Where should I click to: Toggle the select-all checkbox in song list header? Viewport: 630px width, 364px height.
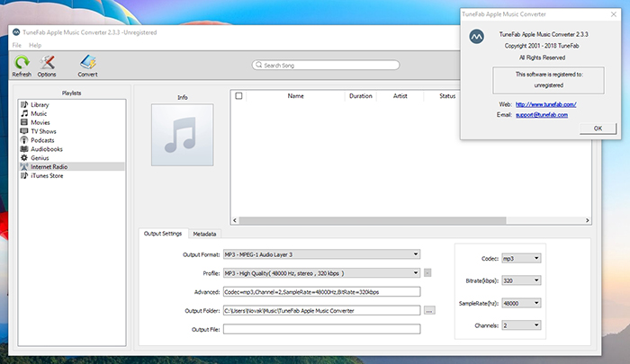[238, 96]
